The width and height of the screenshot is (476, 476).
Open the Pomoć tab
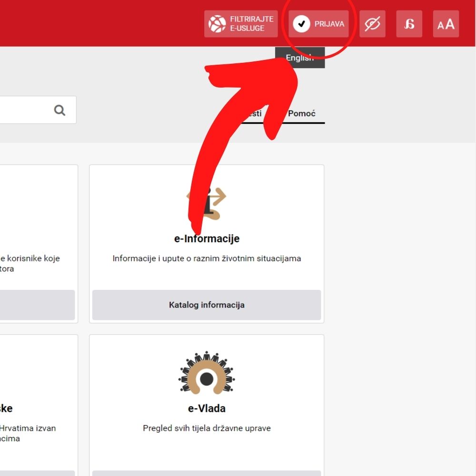coord(301,114)
